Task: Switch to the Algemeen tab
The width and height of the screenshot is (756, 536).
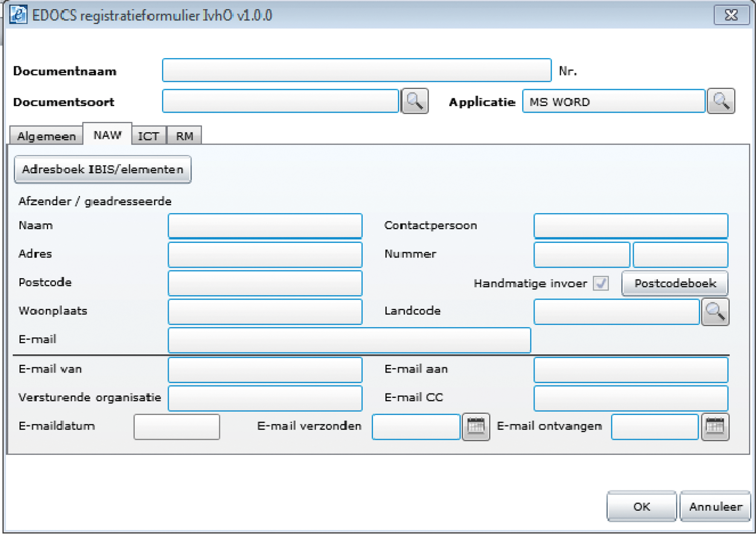Action: click(x=46, y=136)
